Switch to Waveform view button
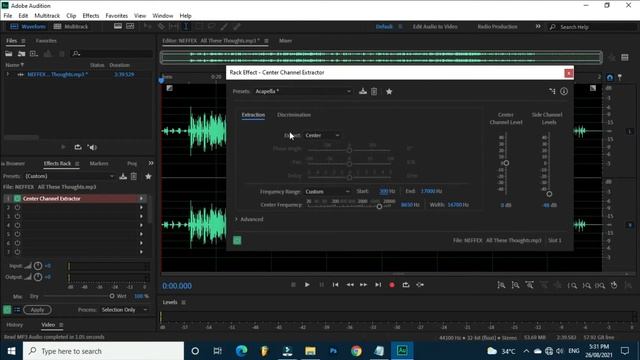This screenshot has width=640, height=360. pyautogui.click(x=27, y=27)
